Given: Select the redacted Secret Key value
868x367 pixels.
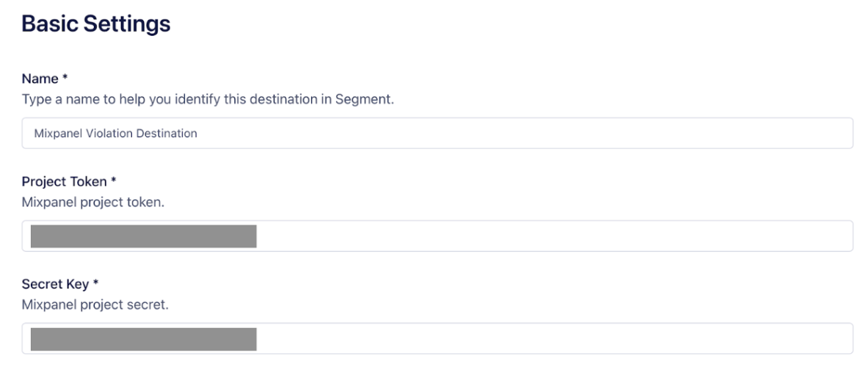Looking at the screenshot, I should coord(143,339).
